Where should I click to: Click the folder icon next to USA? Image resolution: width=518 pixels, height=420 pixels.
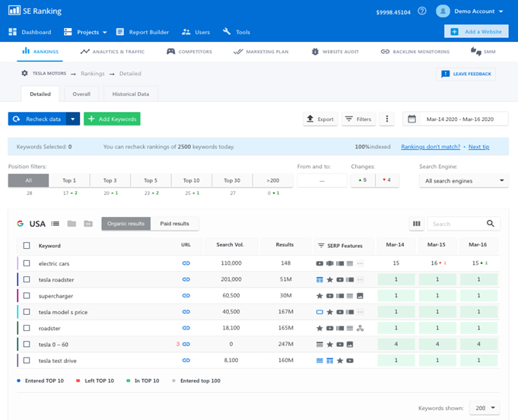tap(72, 224)
